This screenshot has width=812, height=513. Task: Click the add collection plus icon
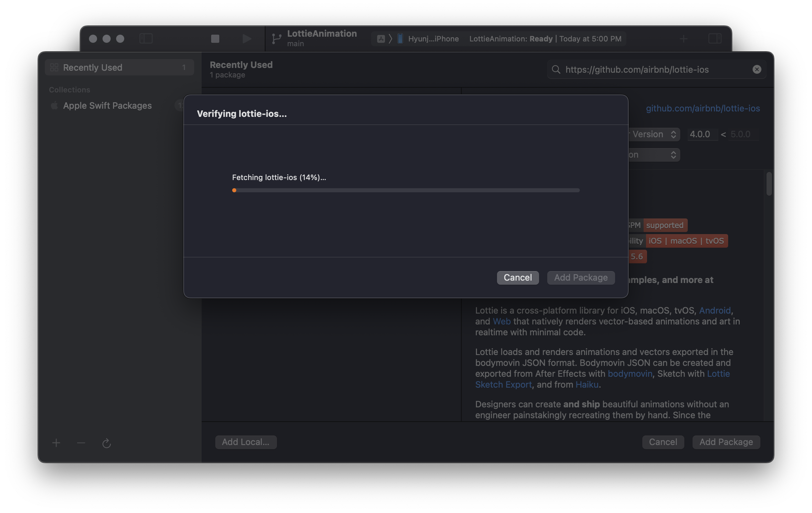click(56, 443)
